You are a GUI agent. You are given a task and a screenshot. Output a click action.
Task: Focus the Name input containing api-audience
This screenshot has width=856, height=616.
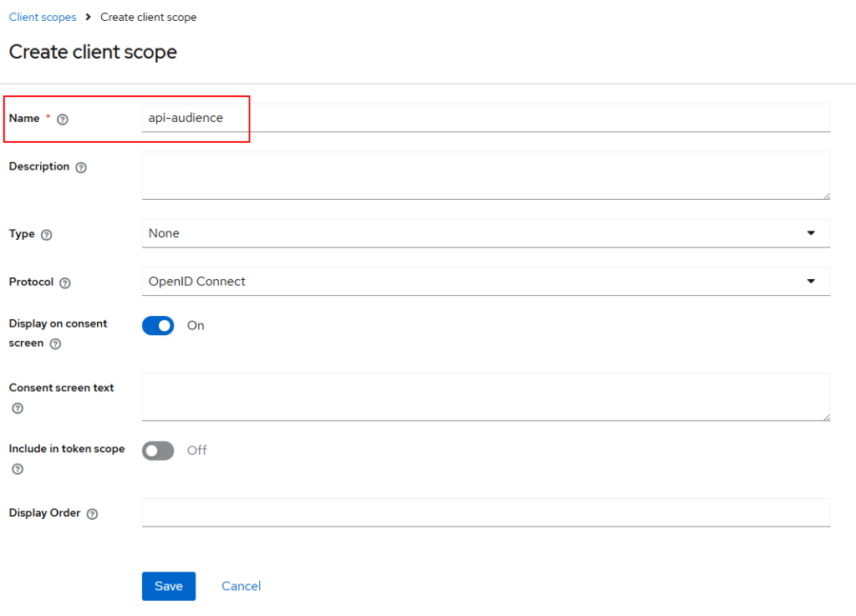[x=486, y=118]
